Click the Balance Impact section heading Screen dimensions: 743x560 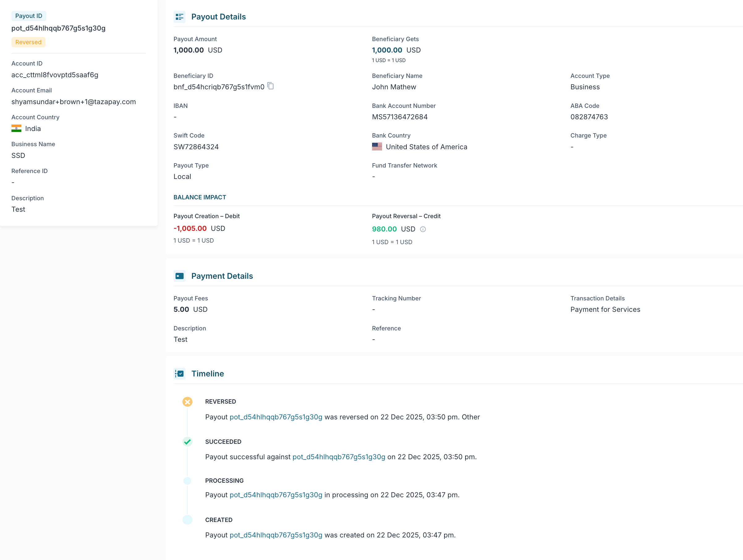(x=200, y=197)
